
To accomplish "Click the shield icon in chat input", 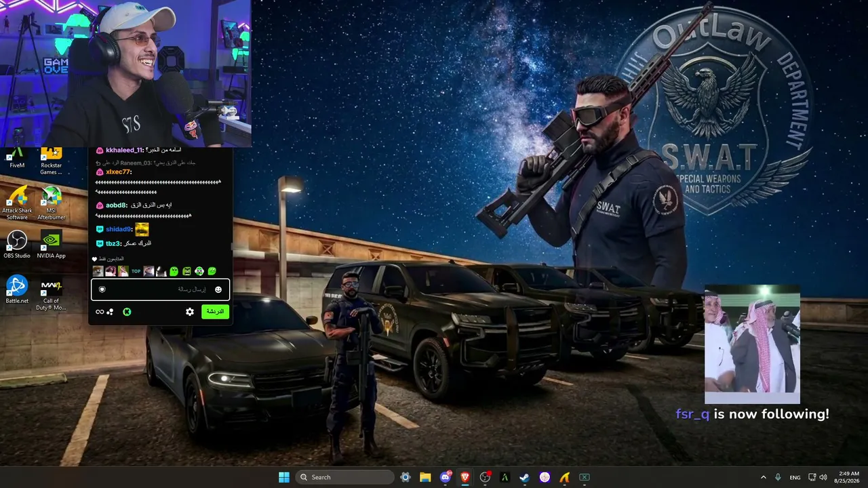I will (102, 289).
